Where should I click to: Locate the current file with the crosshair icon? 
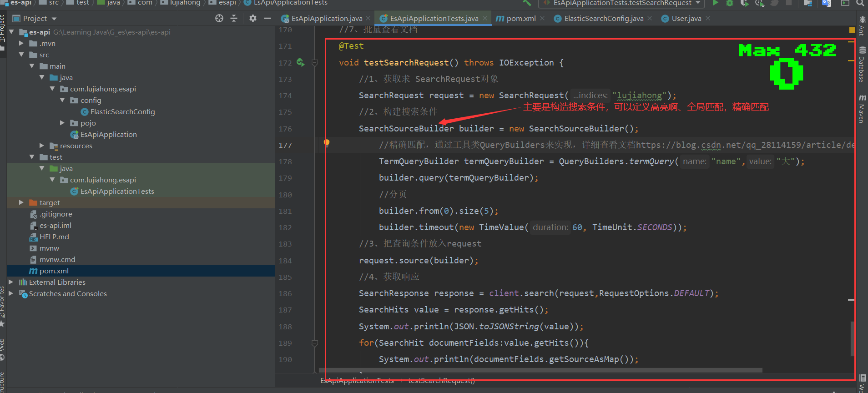(x=219, y=18)
